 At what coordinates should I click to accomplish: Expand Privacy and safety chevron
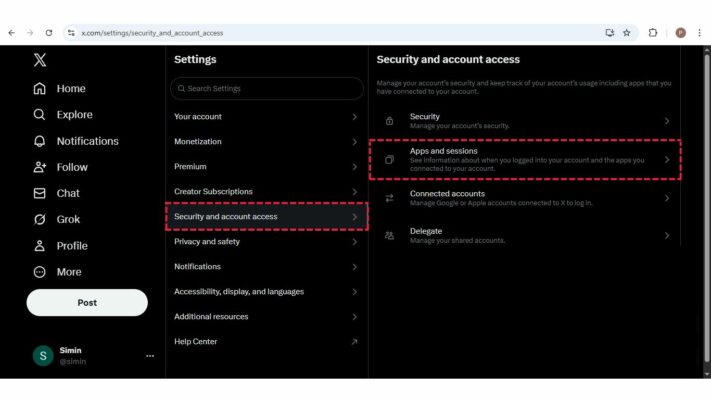[x=355, y=242]
